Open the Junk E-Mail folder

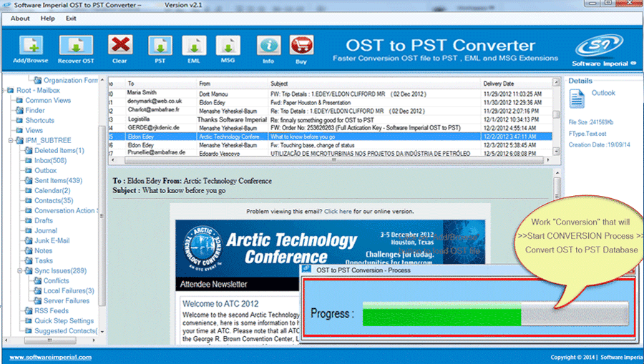pyautogui.click(x=52, y=241)
